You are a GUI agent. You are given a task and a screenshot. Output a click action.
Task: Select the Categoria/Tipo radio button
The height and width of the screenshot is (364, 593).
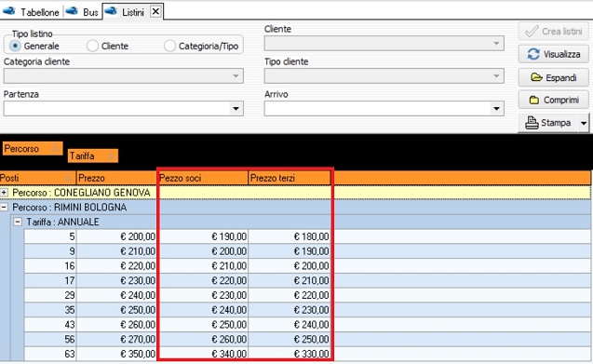169,46
